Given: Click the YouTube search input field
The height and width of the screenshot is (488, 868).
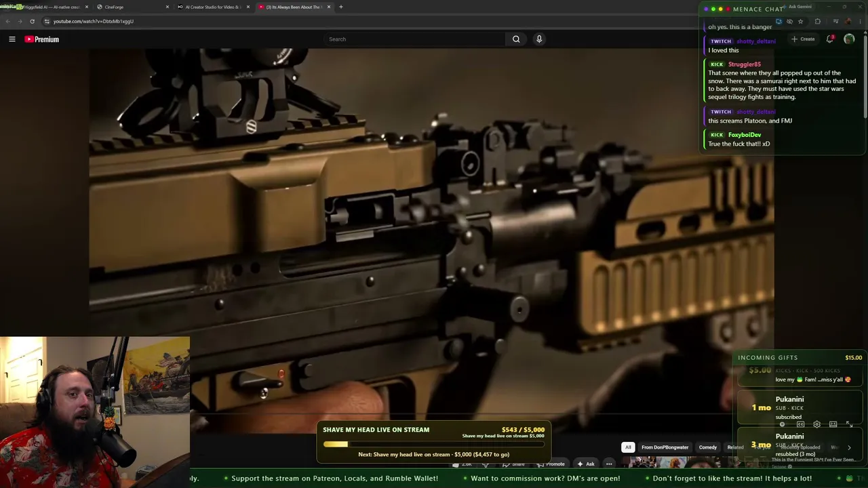Looking at the screenshot, I should (x=414, y=39).
